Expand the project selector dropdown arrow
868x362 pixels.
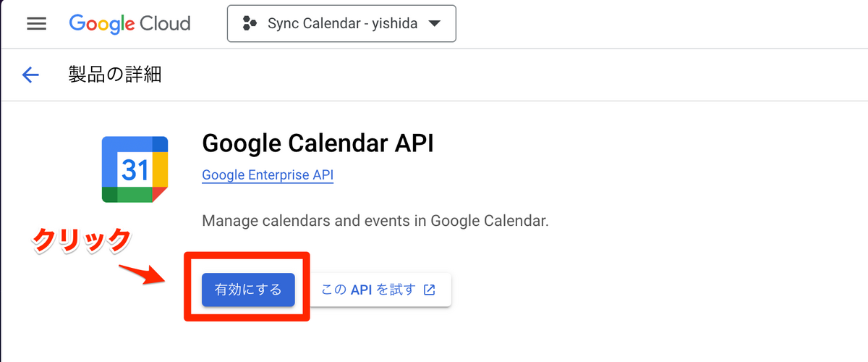[x=434, y=24]
